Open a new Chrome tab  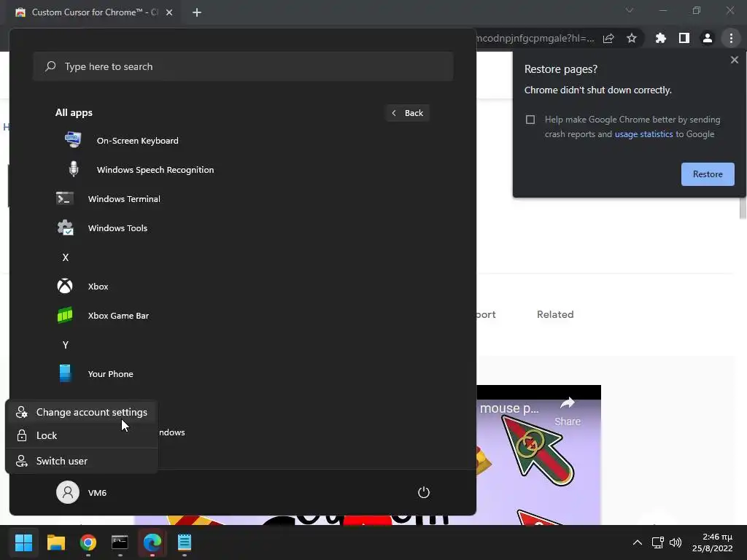tap(197, 12)
